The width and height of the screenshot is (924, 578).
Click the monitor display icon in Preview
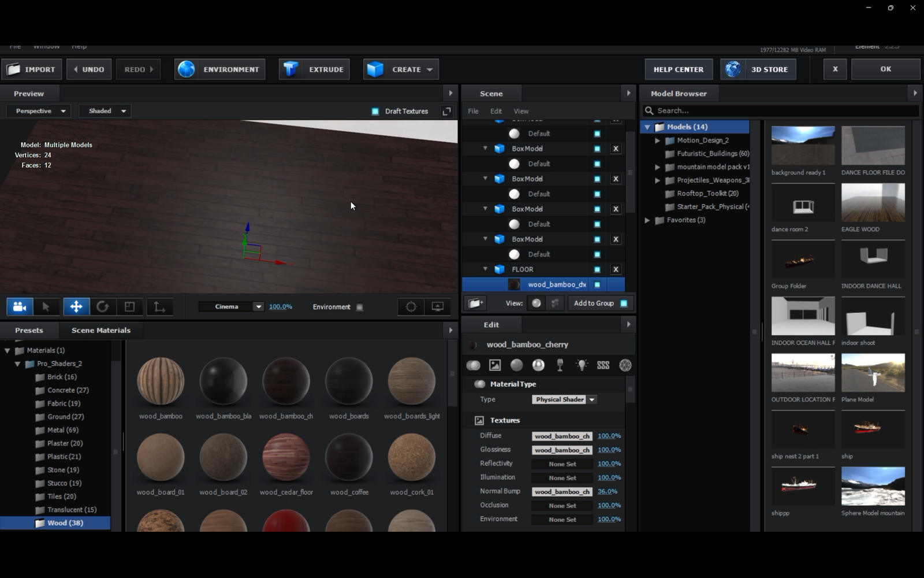(438, 307)
